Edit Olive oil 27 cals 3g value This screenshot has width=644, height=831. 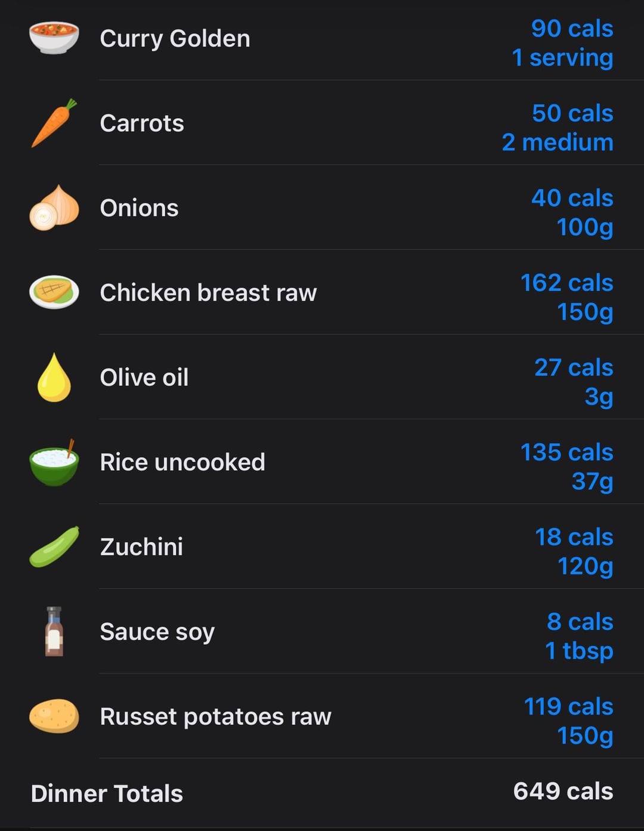pyautogui.click(x=574, y=382)
